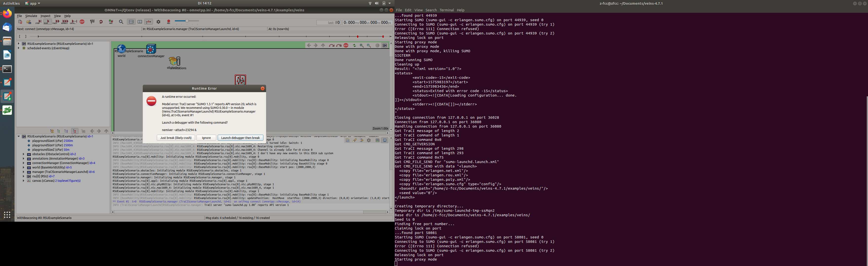
Task: Collapse RSUExampleScenario in lower inspector tree
Action: coord(19,136)
